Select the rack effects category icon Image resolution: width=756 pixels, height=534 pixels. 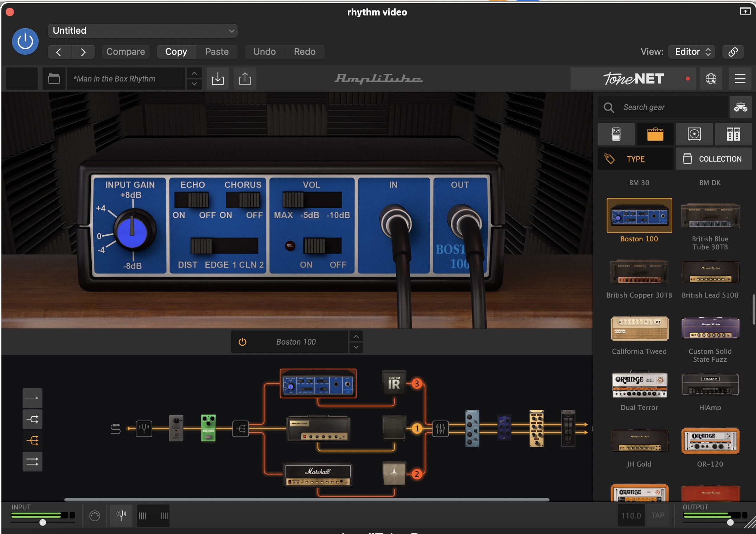tap(733, 134)
